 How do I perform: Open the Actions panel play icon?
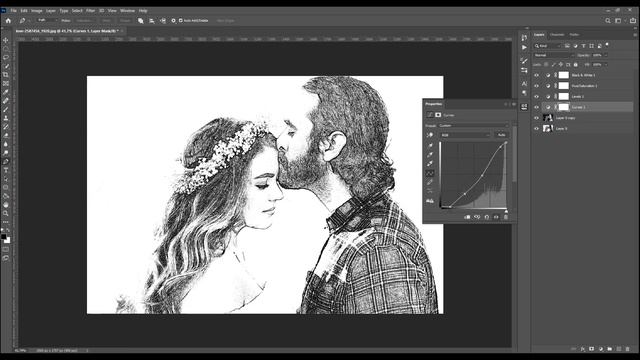click(524, 47)
